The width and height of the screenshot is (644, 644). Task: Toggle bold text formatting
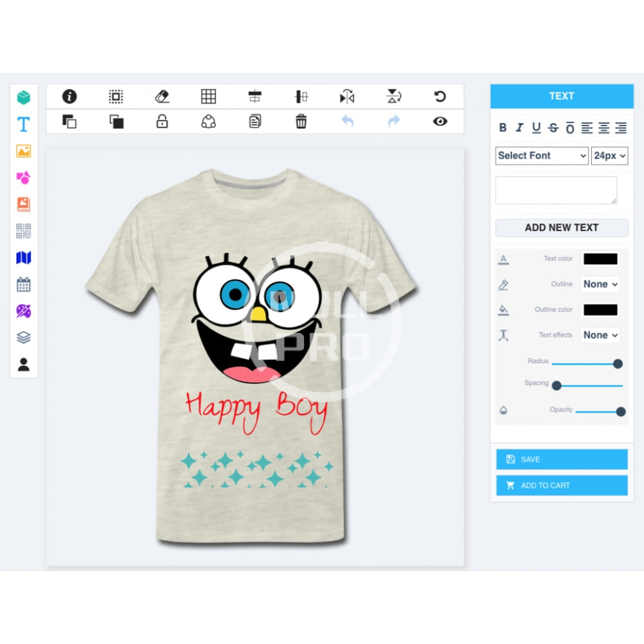click(503, 128)
